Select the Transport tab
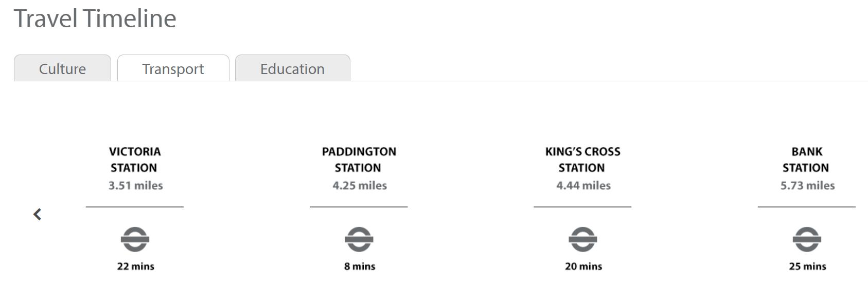This screenshot has width=868, height=285. (x=173, y=68)
